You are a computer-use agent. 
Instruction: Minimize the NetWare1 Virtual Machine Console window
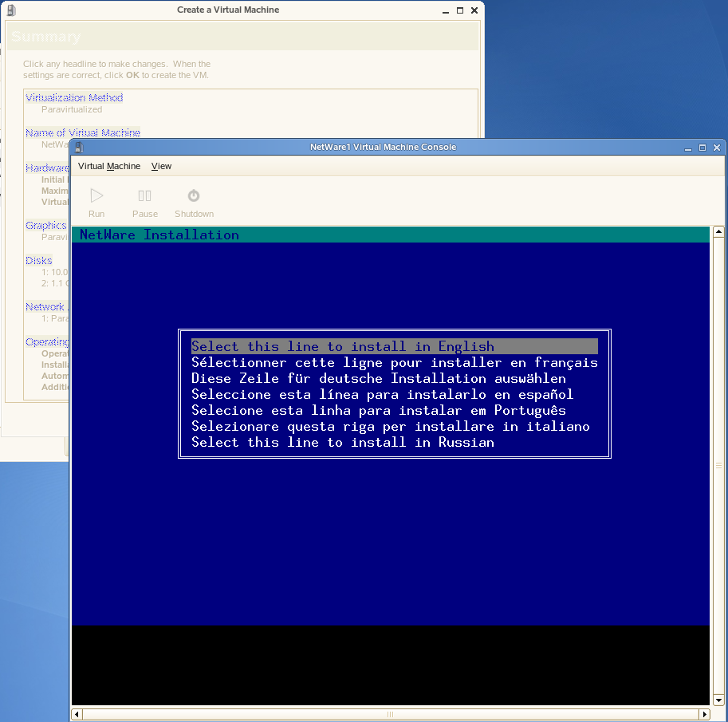pos(688,148)
